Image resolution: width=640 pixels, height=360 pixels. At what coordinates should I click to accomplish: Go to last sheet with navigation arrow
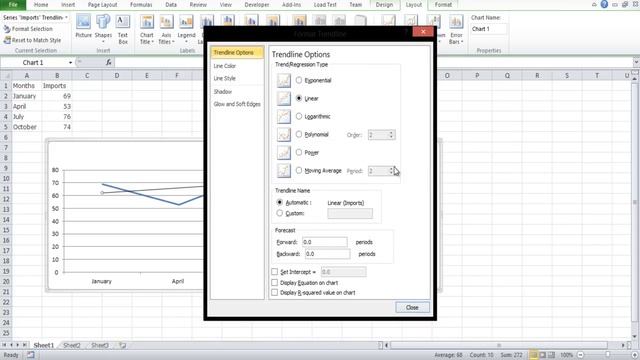[x=24, y=345]
